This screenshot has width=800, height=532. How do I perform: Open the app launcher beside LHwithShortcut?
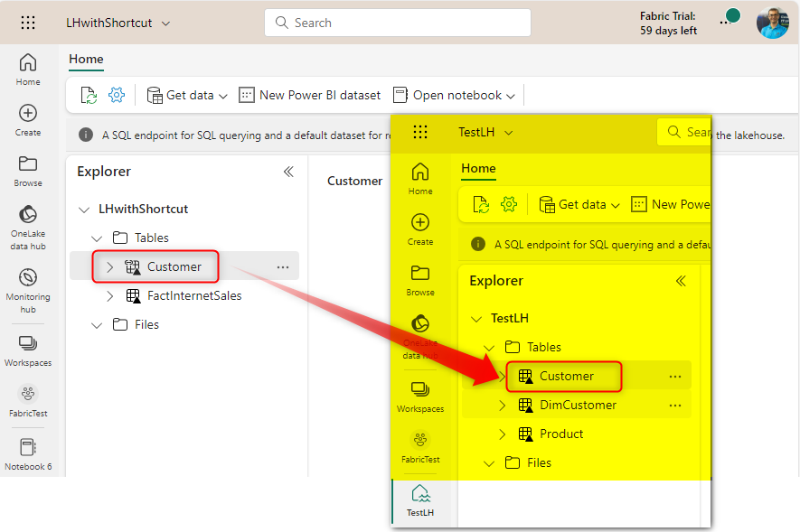click(x=28, y=23)
